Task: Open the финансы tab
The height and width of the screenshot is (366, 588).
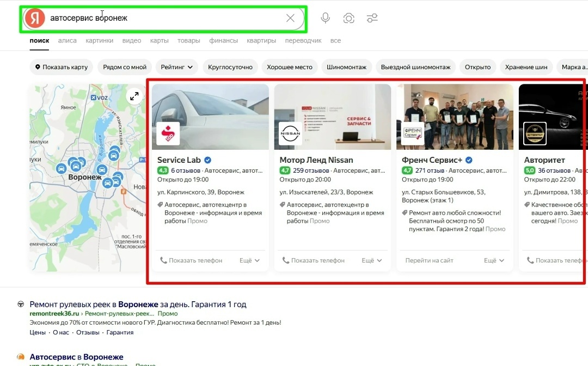Action: point(224,40)
